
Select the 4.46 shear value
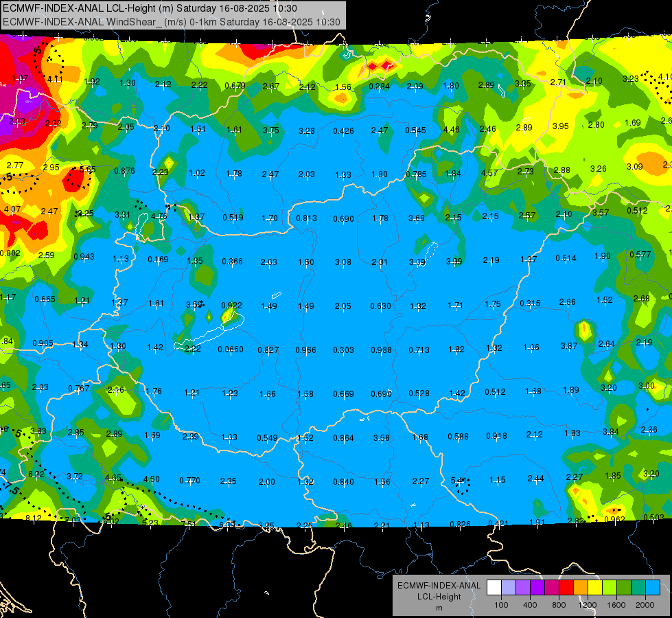[451, 130]
